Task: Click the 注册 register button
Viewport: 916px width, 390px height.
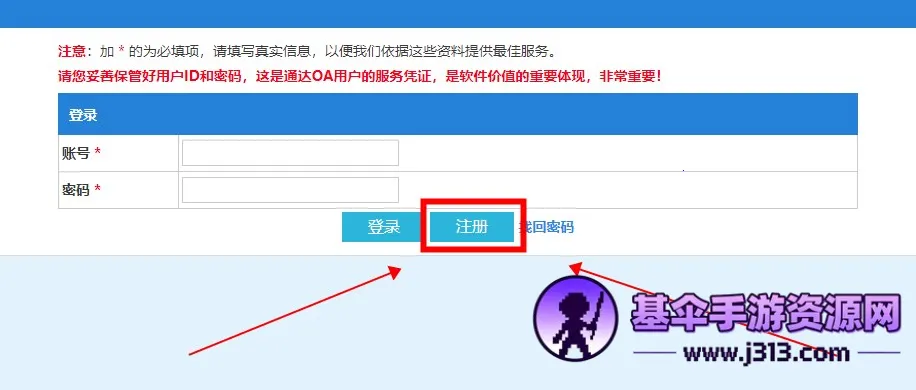Action: [x=472, y=227]
